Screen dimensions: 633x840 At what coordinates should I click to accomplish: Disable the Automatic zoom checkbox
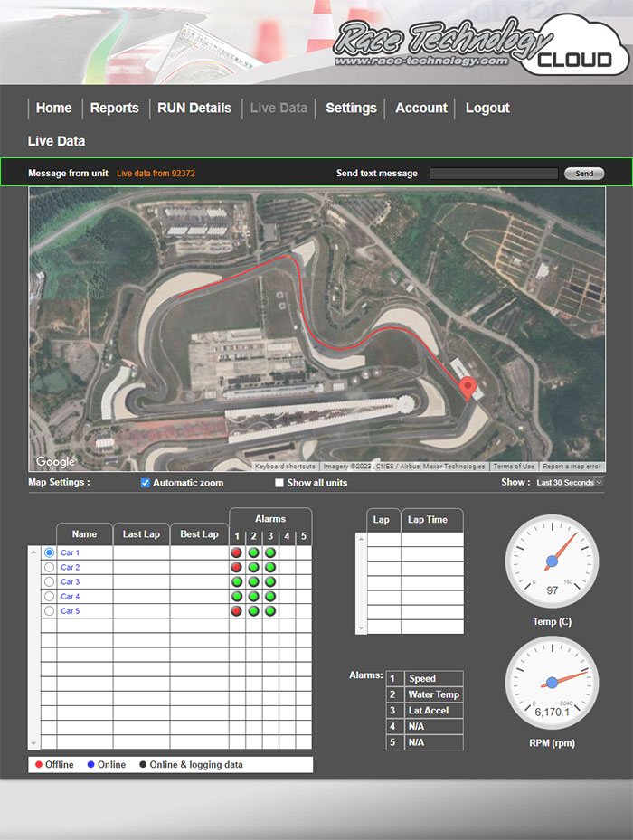tap(145, 483)
